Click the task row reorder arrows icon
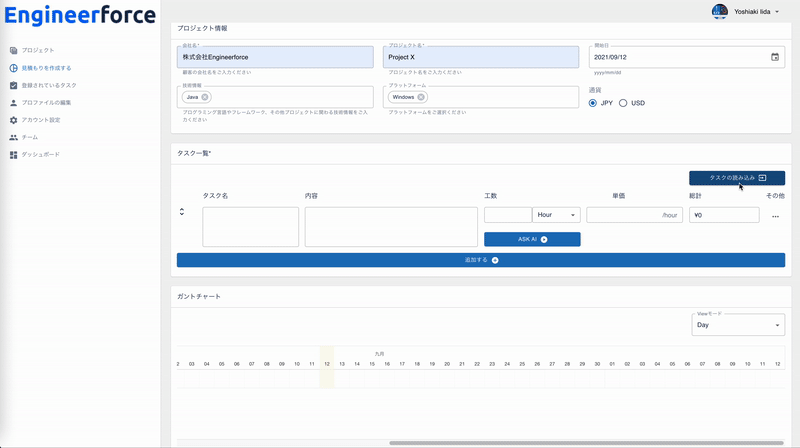Image resolution: width=800 pixels, height=448 pixels. 182,212
